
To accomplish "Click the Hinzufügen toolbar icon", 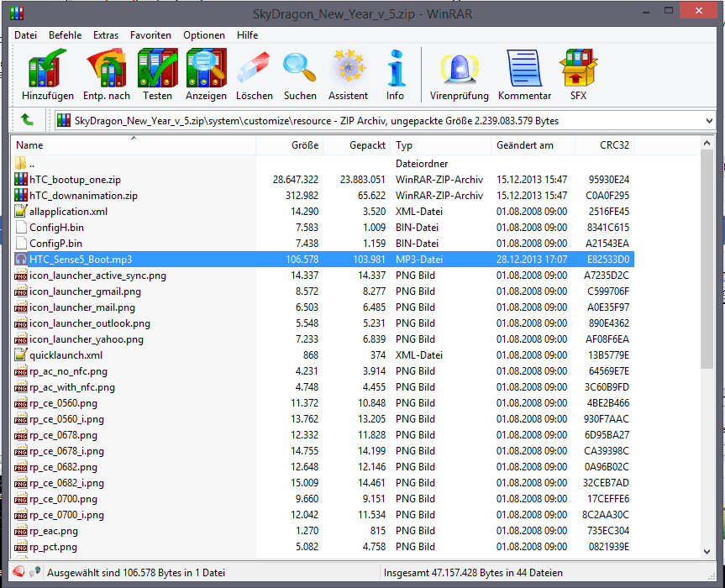I will (x=47, y=75).
